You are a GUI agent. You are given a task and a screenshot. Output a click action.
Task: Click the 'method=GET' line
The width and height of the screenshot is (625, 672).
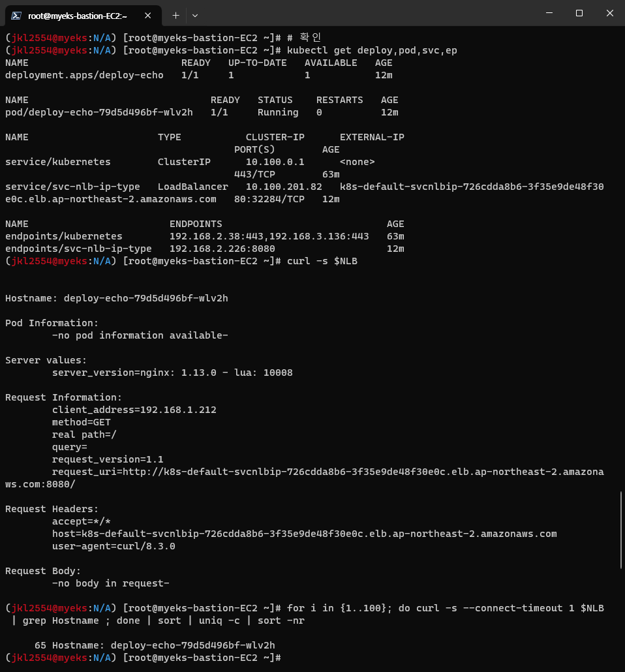pyautogui.click(x=82, y=422)
